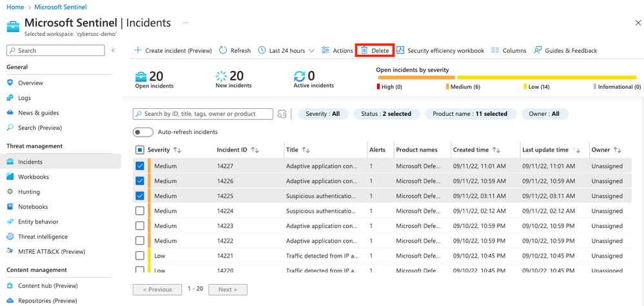
Task: Click the Entity behavior icon
Action: click(10, 222)
